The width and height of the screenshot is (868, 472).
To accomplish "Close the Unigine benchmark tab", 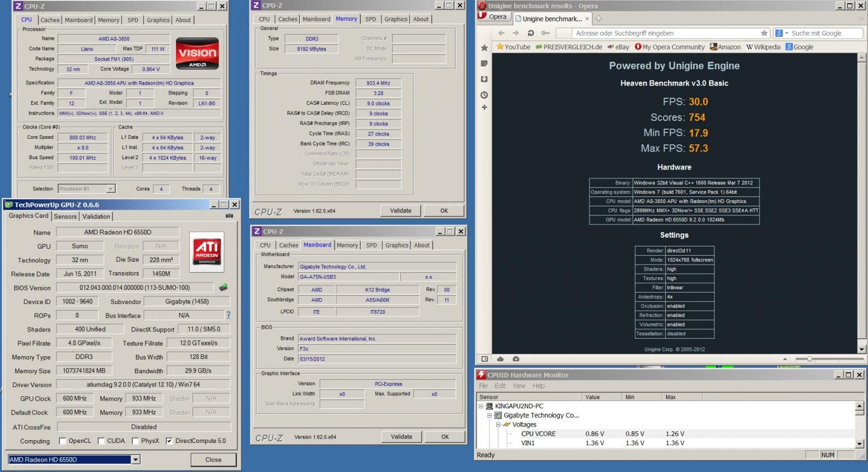I will pos(587,19).
